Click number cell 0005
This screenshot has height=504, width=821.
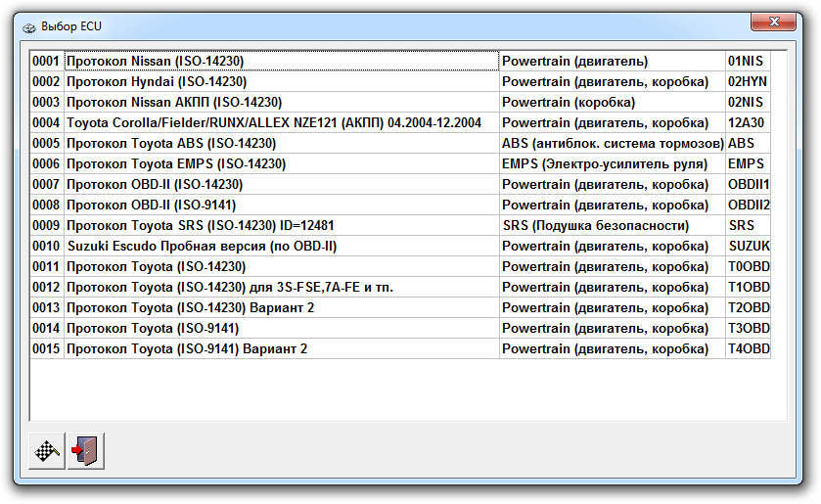(47, 143)
